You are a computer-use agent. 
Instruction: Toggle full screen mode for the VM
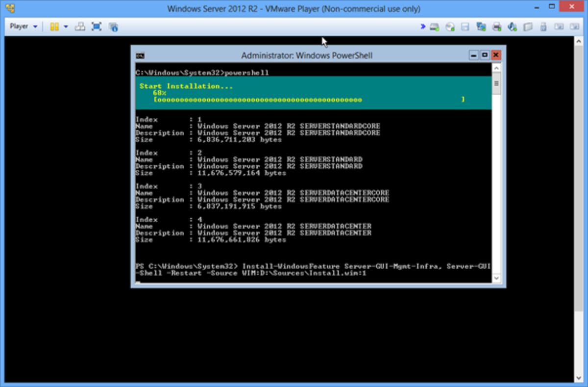[96, 26]
